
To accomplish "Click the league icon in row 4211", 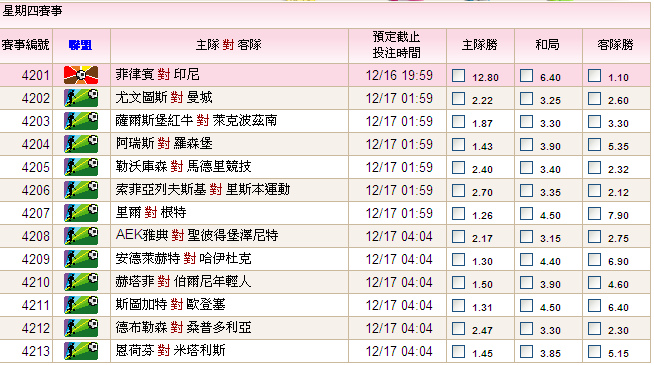I will pyautogui.click(x=81, y=305).
